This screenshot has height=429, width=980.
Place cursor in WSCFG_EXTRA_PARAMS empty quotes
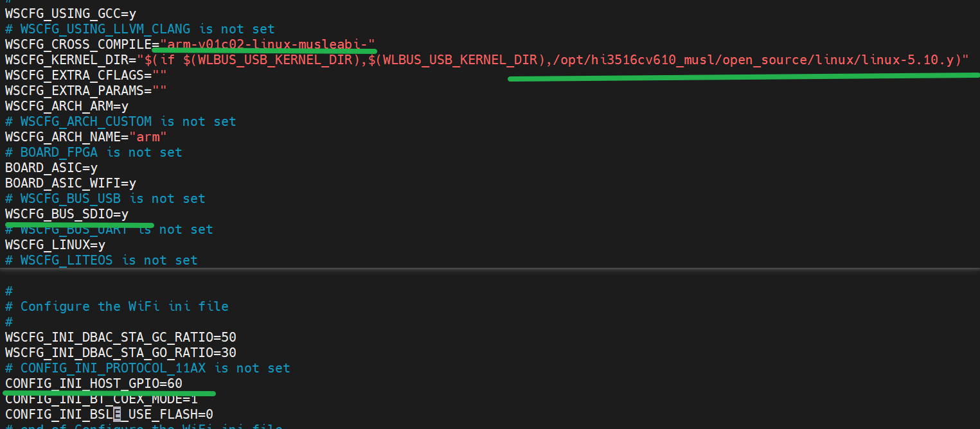click(159, 91)
